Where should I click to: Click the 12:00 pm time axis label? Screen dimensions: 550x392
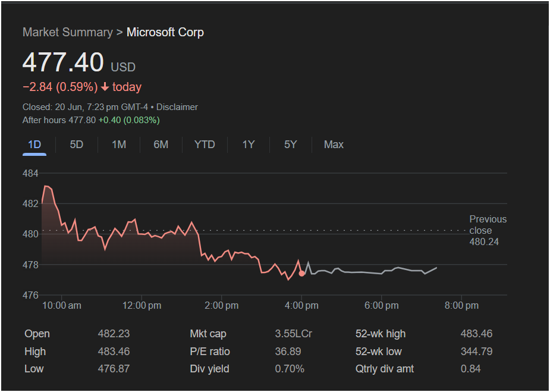point(142,305)
